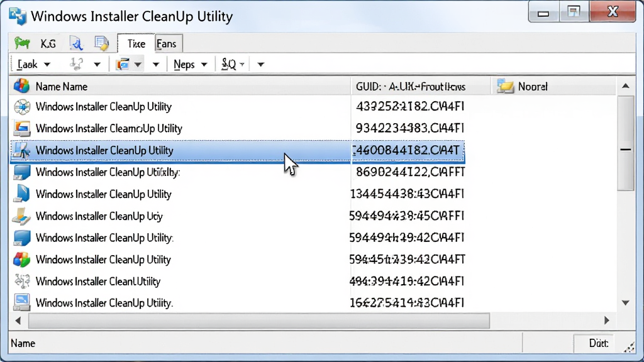This screenshot has width=644, height=362.
Task: Click the green dog-shaped toolbar icon
Action: tap(22, 43)
